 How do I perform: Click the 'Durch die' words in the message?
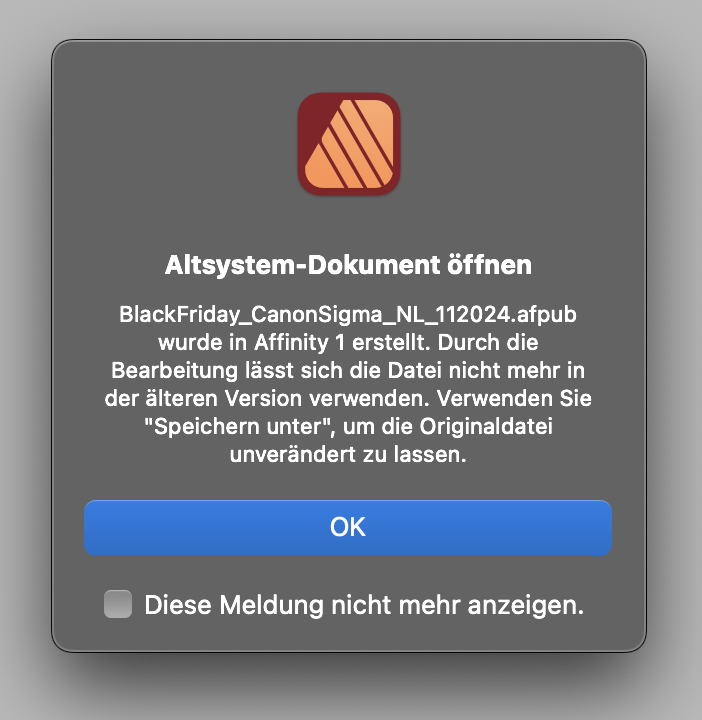click(488, 343)
